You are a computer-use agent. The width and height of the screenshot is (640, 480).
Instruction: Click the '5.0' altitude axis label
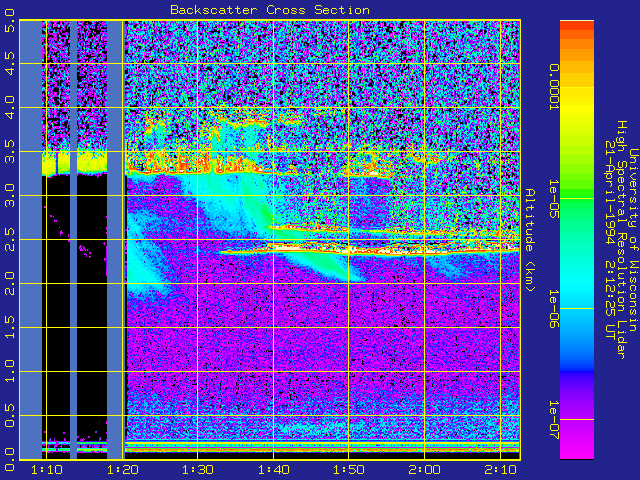9,20
